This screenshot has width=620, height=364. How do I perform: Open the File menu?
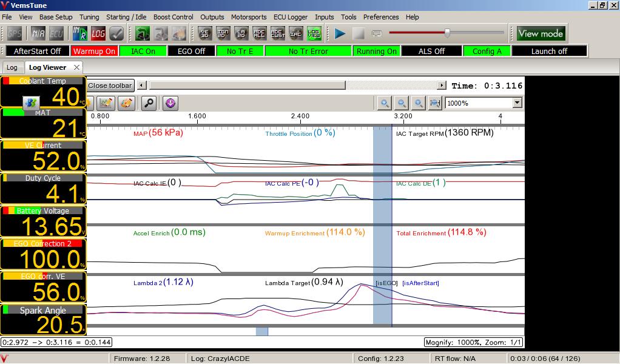[7, 17]
